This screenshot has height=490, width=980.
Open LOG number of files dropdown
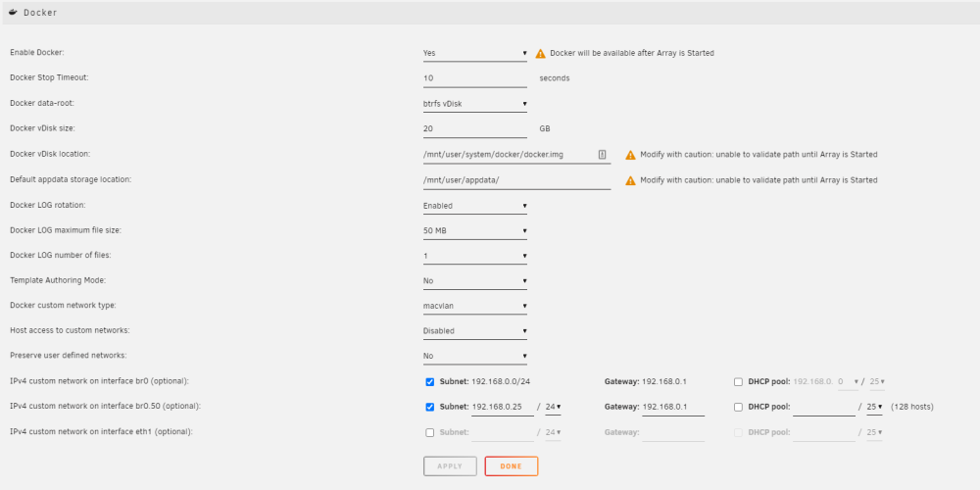(475, 256)
